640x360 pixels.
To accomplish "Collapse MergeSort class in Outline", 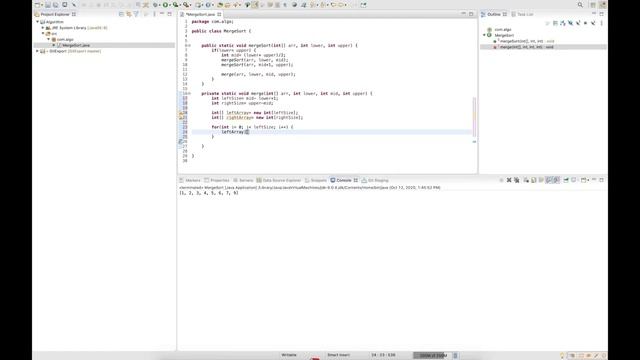I will [x=484, y=35].
